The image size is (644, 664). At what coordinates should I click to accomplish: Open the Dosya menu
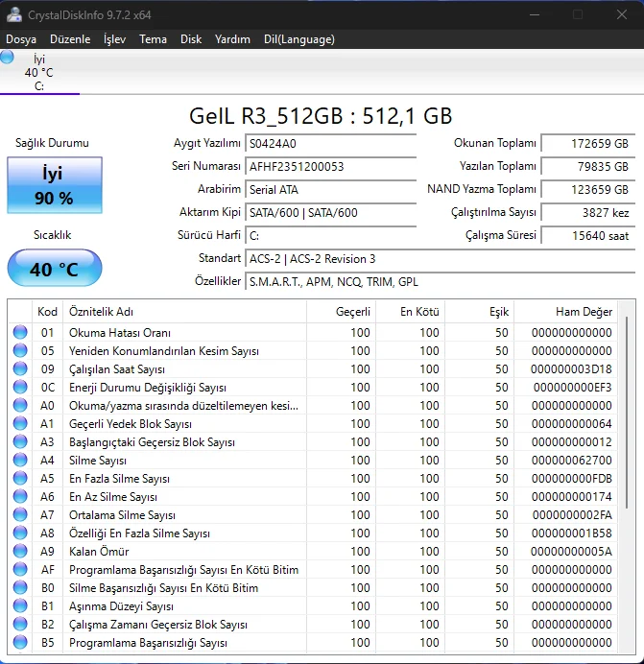coord(21,39)
